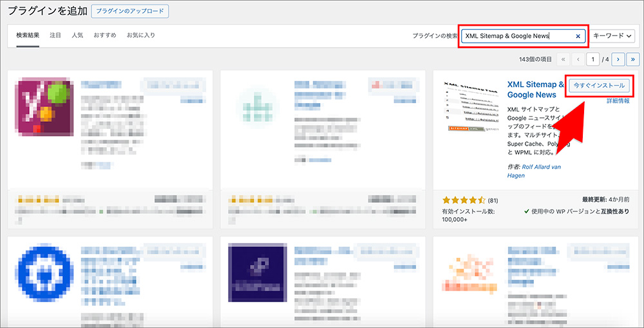
Task: Open author link Rolf Allard van Hagen
Action: click(534, 171)
